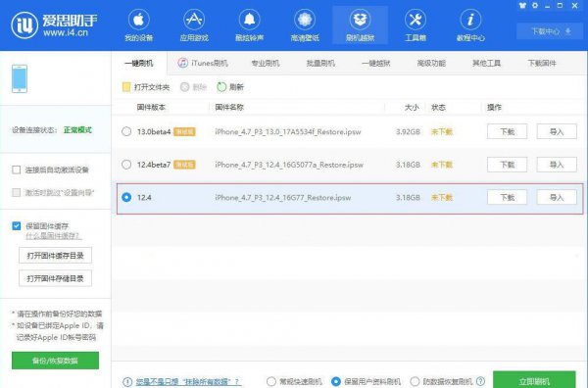This screenshot has width=588, height=388.
Task: Open 高清壁纸 wallpapers section
Action: point(305,25)
